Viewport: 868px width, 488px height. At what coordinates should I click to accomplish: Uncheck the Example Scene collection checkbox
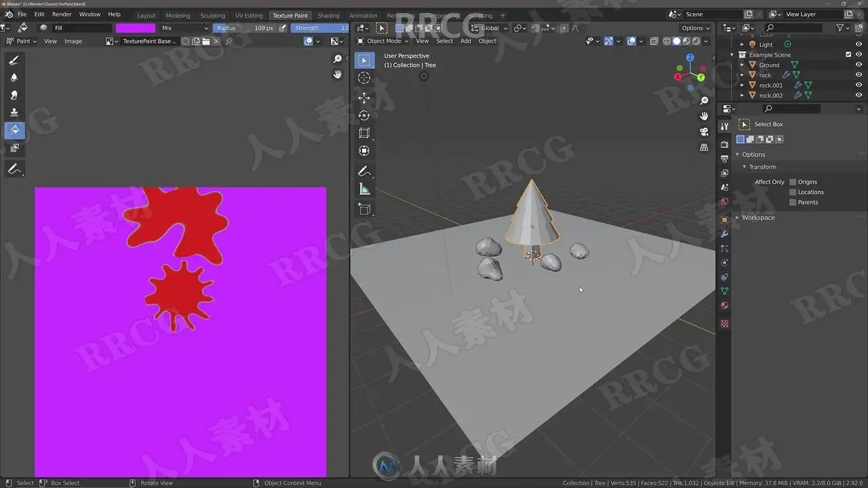[848, 55]
